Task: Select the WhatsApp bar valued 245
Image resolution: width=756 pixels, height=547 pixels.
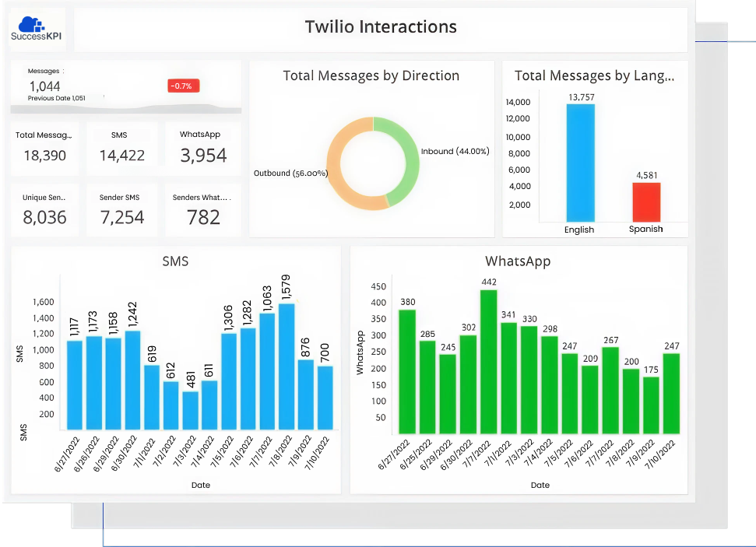Action: point(448,394)
